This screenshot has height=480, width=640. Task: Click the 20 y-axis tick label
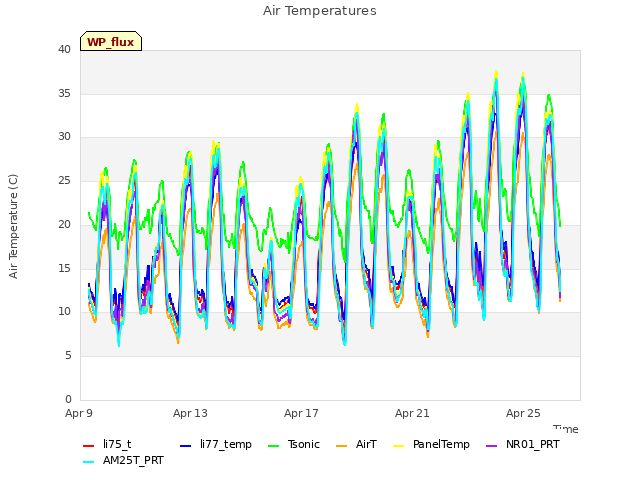[64, 224]
